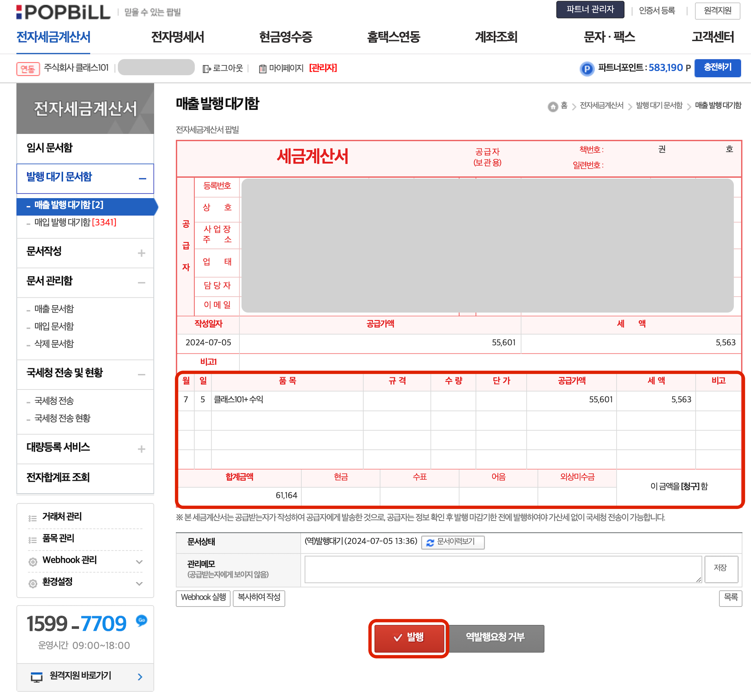Expand the 대량등록 서비스 section
751x700 pixels.
pyautogui.click(x=141, y=449)
